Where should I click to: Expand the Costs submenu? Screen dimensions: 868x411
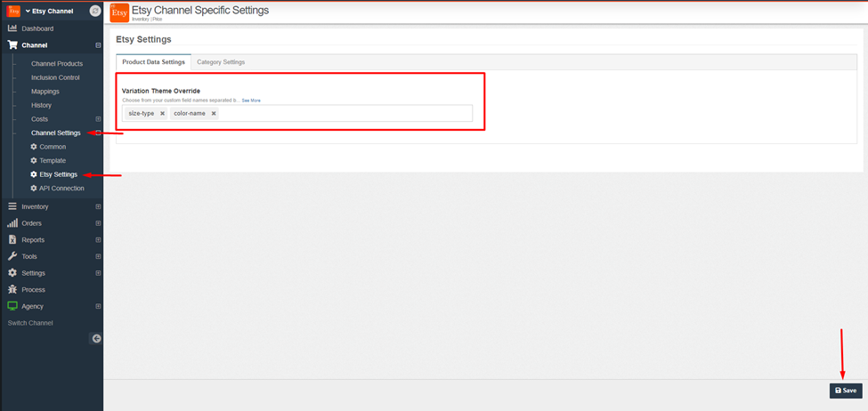(98, 119)
